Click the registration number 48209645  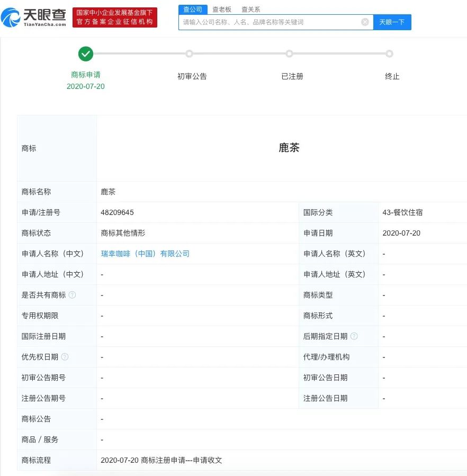(117, 212)
